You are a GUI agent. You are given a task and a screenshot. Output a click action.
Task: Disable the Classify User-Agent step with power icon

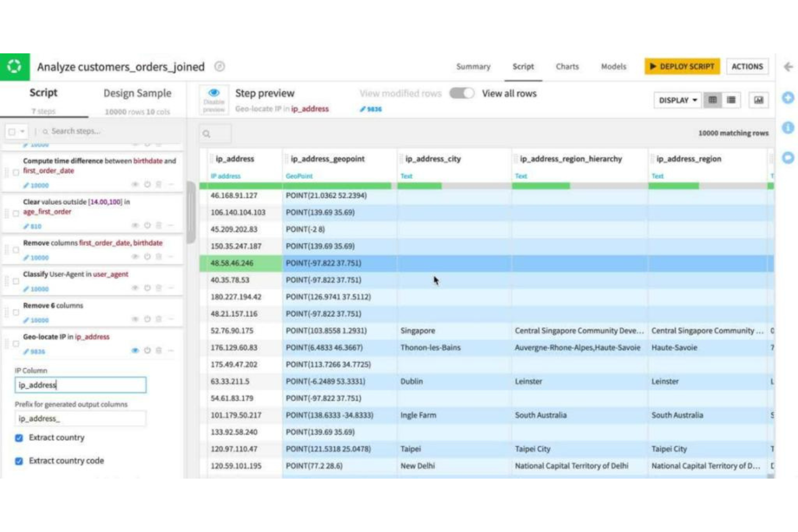pos(147,288)
